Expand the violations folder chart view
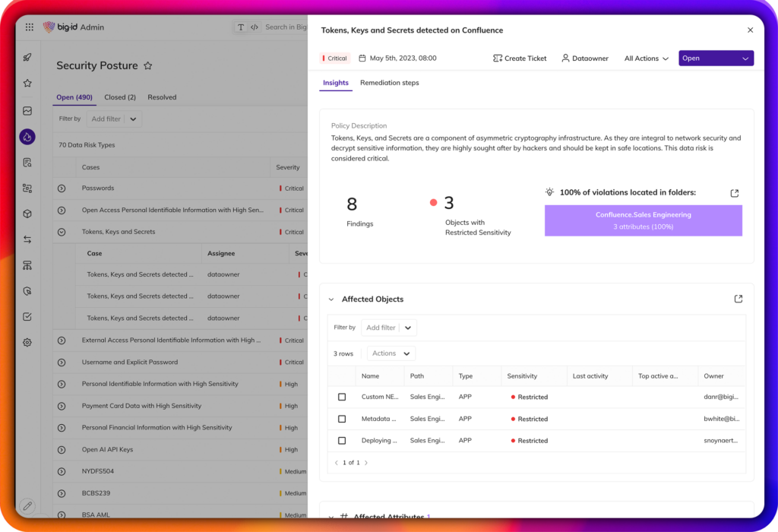 tap(734, 193)
